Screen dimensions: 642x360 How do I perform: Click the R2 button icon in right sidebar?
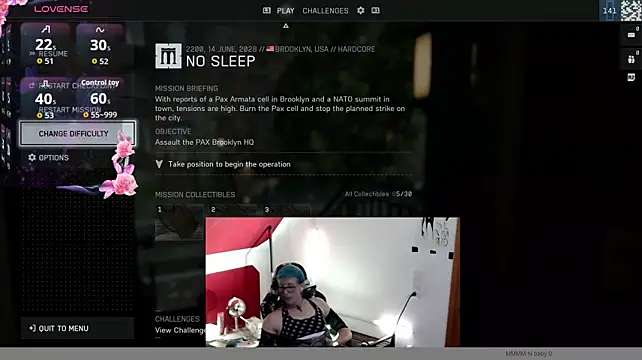click(631, 77)
